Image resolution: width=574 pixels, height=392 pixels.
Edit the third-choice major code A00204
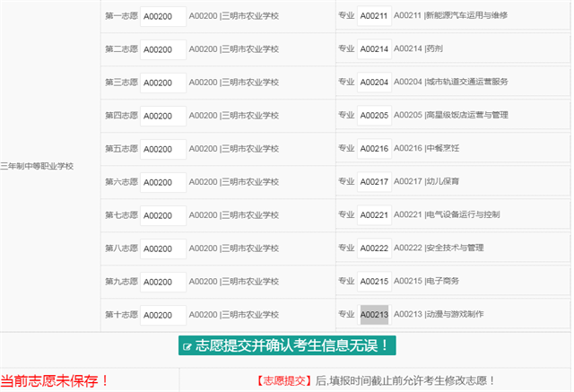pos(374,82)
